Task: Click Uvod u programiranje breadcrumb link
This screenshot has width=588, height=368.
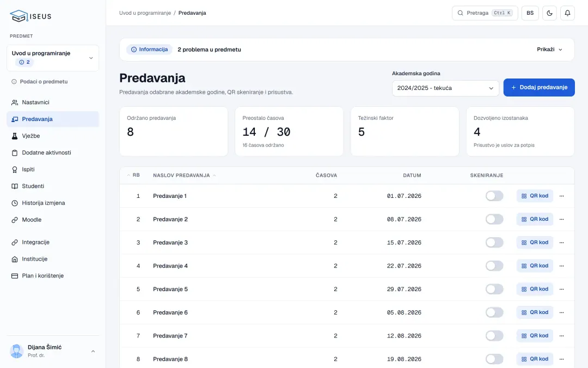Action: coord(145,13)
